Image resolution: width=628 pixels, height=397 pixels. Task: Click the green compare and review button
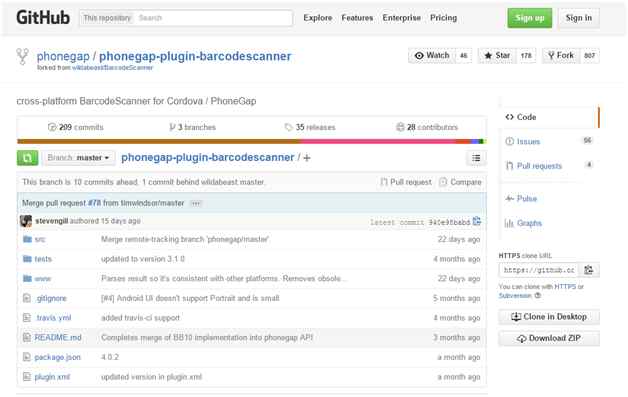(x=27, y=158)
